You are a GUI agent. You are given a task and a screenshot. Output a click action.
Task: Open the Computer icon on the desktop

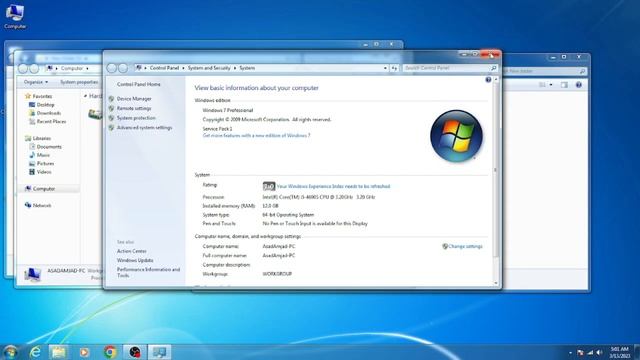click(15, 16)
